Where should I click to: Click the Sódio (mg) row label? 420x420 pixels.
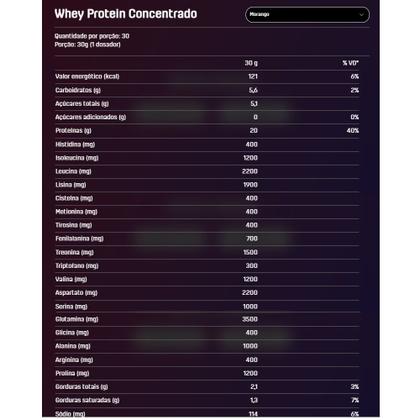tap(70, 414)
